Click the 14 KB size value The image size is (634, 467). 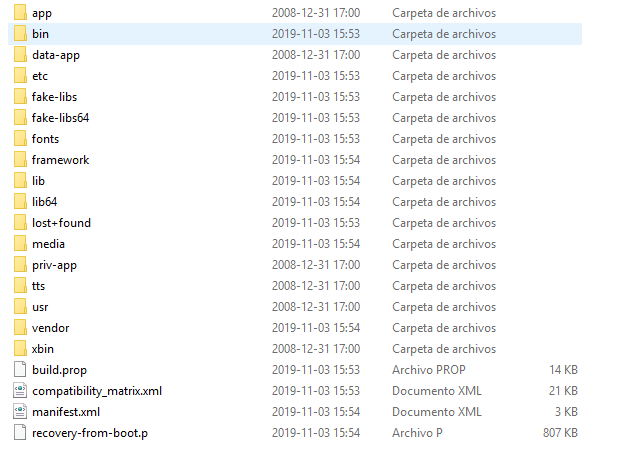pos(564,370)
